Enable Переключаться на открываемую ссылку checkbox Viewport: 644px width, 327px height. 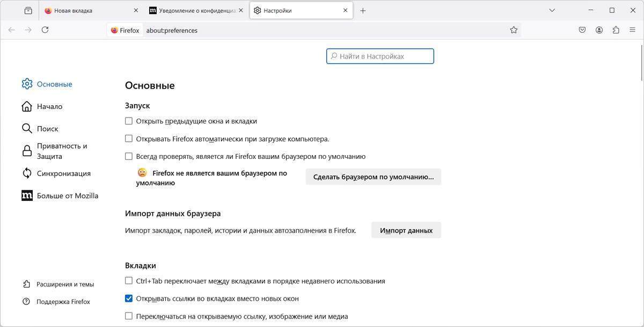pos(129,316)
